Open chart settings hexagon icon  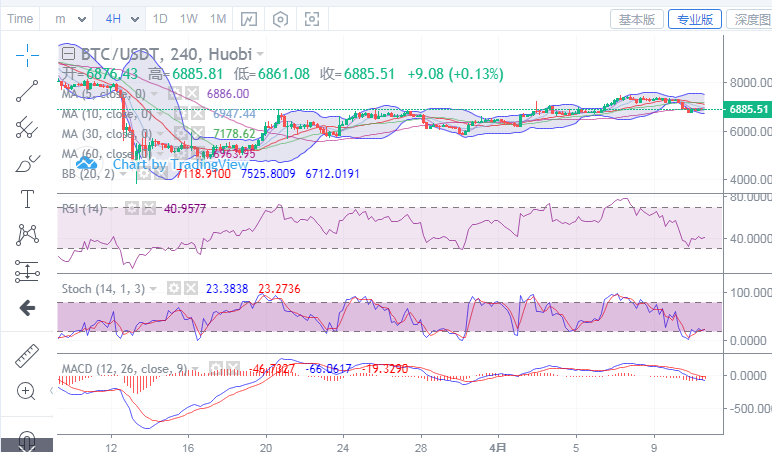point(280,19)
